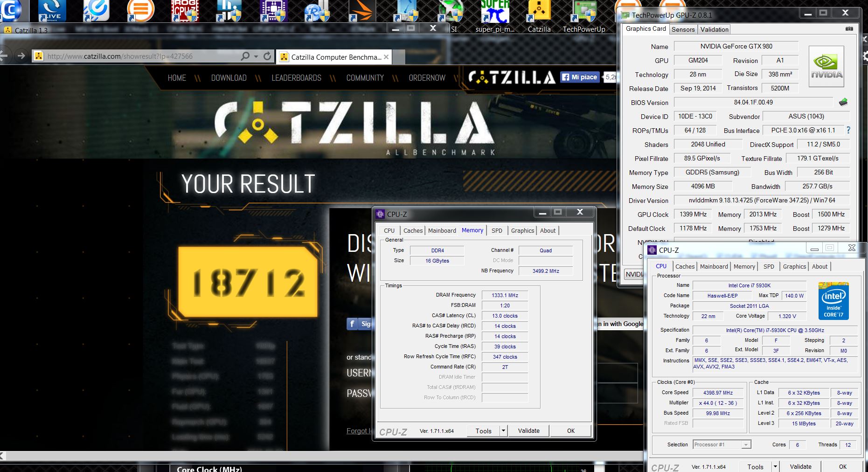Open the ORDERNOW menu on Catzilla site

427,78
